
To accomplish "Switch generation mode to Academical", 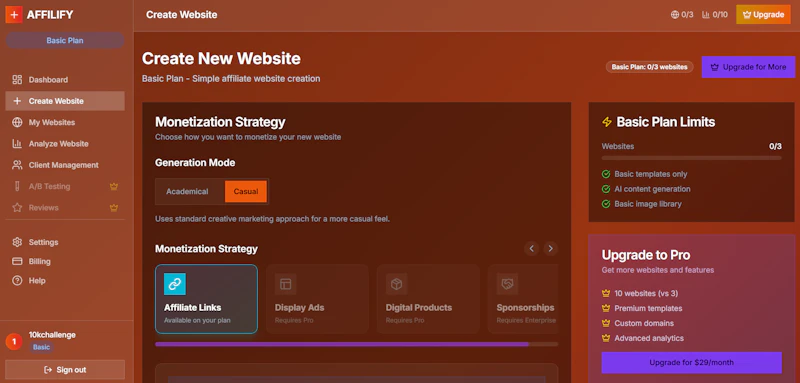I will point(187,192).
